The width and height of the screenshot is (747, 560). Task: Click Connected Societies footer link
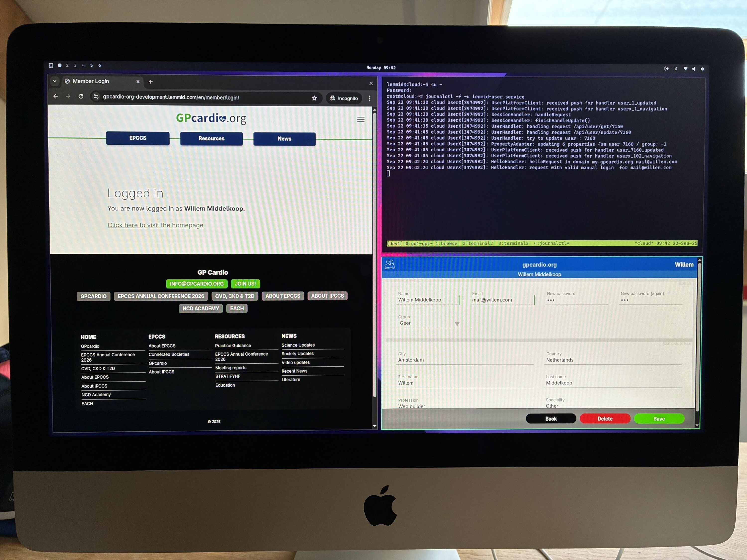169,354
